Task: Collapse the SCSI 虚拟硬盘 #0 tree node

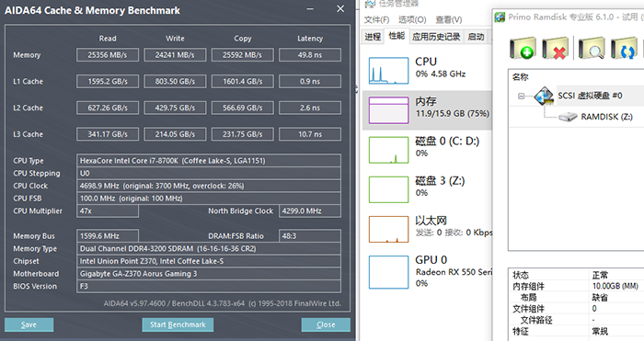Action: 521,96
